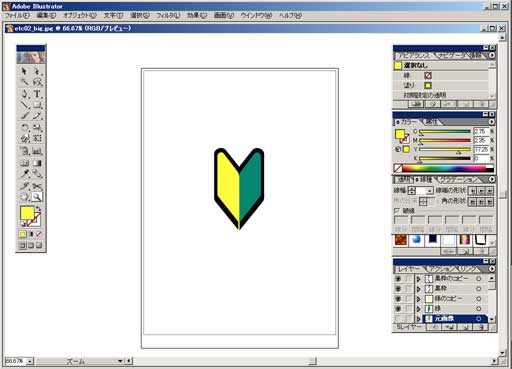Select the black arrow Selection tool

tap(24, 71)
